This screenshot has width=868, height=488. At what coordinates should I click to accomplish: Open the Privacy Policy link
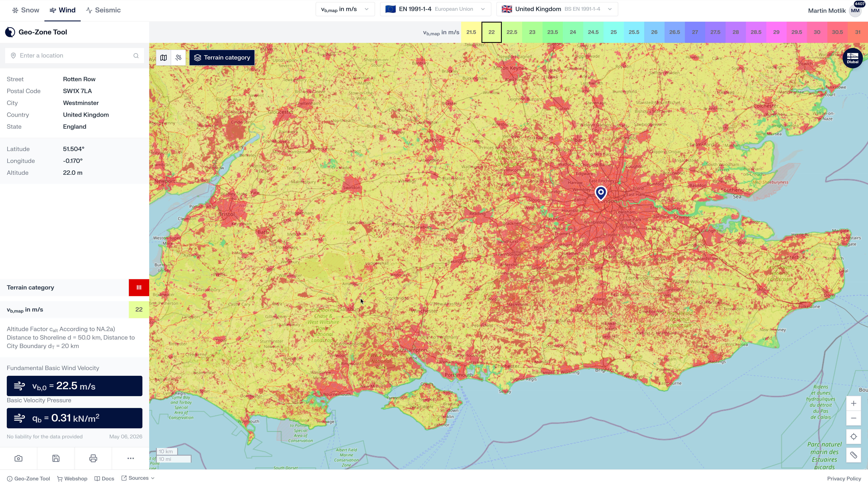tap(844, 479)
